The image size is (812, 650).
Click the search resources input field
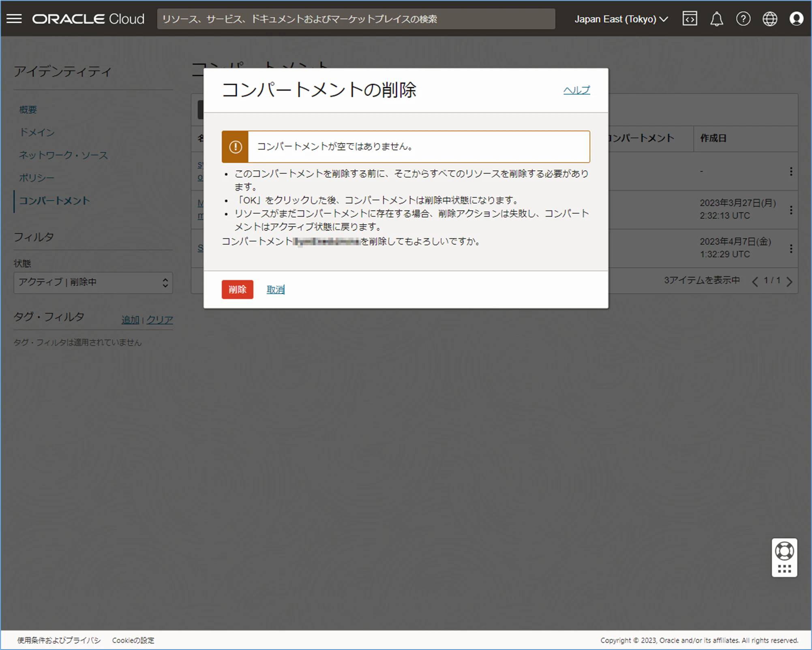point(356,19)
